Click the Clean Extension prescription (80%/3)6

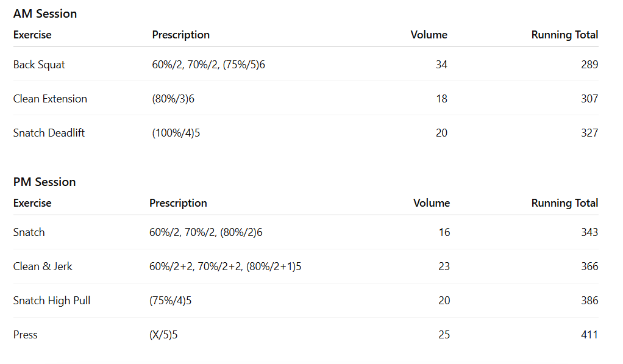[x=173, y=99]
